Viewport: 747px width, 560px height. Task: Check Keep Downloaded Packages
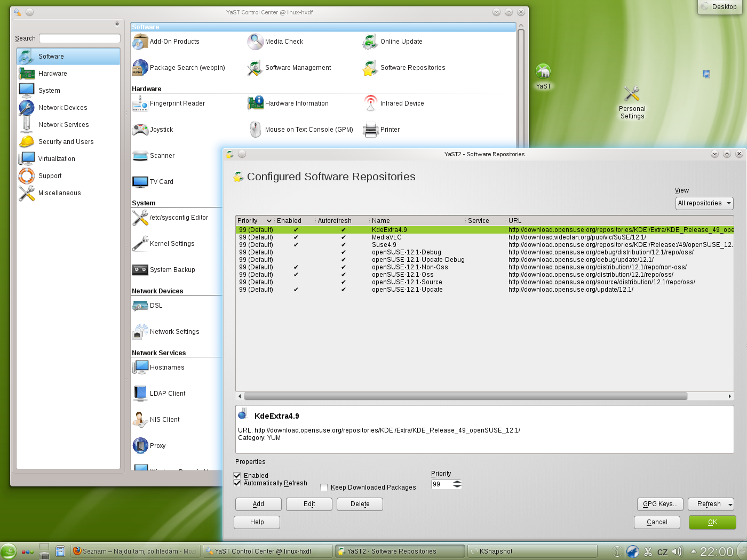[x=324, y=487]
